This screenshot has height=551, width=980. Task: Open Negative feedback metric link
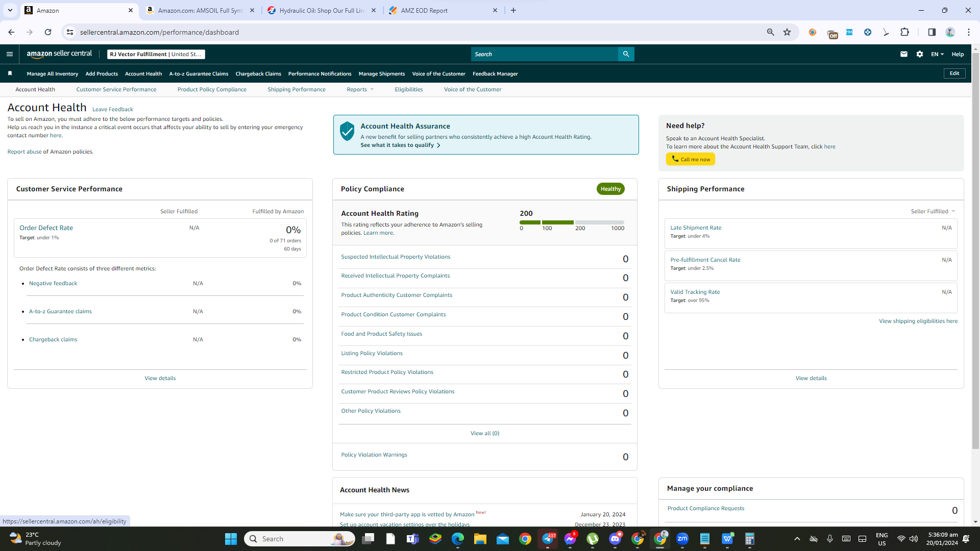point(53,283)
